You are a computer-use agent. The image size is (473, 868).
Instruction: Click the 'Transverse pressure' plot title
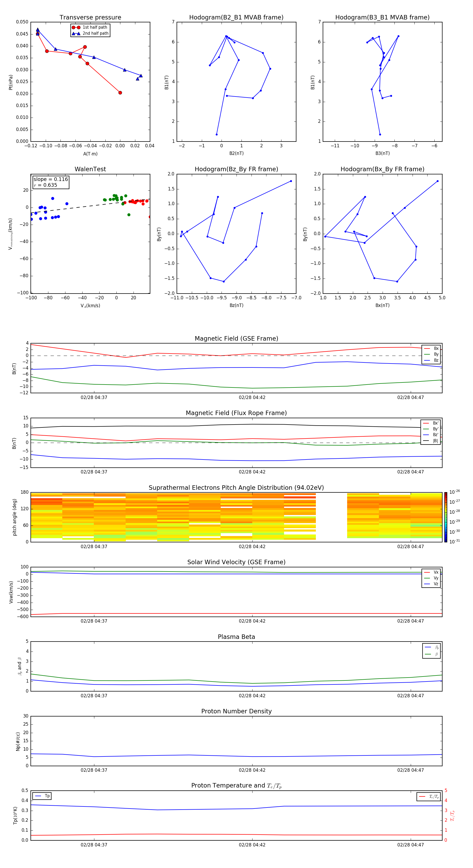pyautogui.click(x=90, y=18)
